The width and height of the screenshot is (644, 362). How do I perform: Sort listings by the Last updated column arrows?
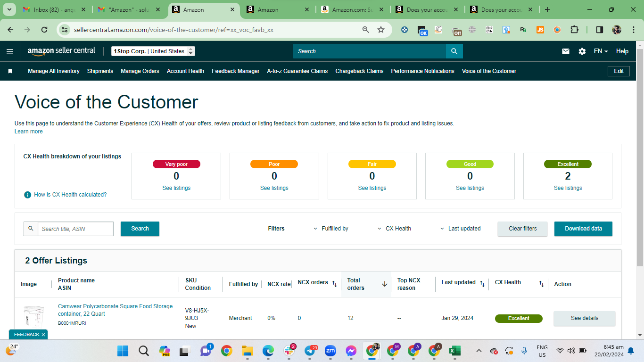(482, 284)
